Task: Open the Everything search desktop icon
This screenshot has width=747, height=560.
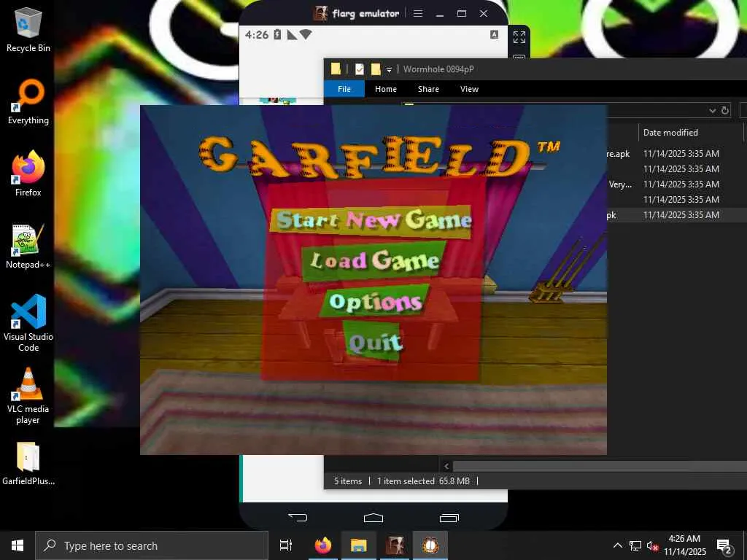Action: tap(28, 102)
